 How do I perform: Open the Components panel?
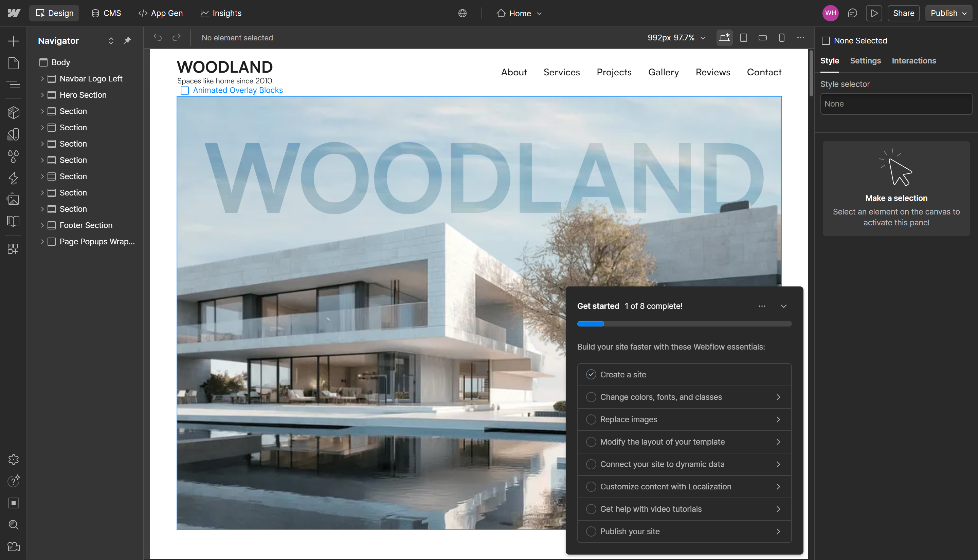[14, 112]
